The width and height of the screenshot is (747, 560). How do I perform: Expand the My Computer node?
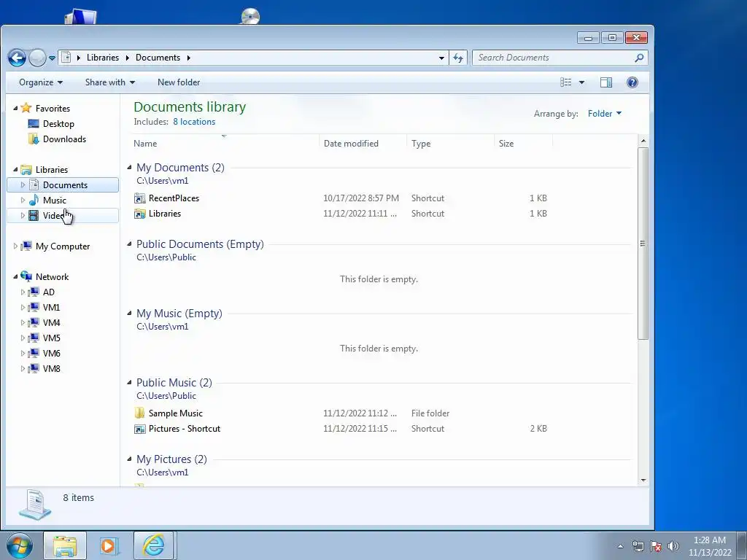tap(15, 246)
